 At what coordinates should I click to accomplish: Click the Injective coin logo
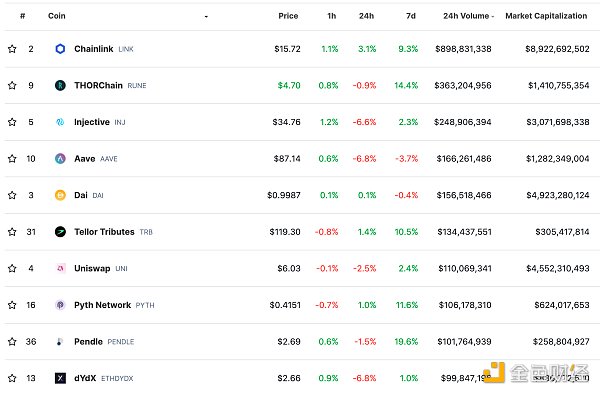click(60, 122)
